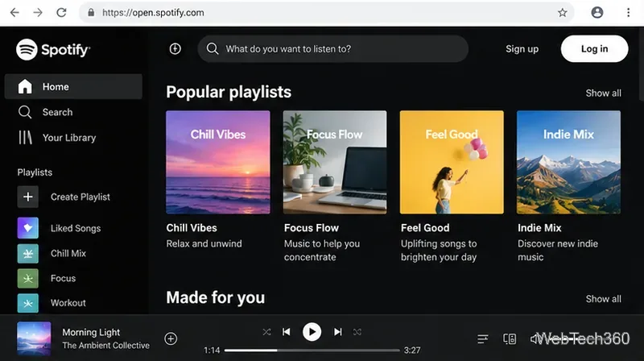Open the connect to device icon
The image size is (644, 361).
(510, 338)
